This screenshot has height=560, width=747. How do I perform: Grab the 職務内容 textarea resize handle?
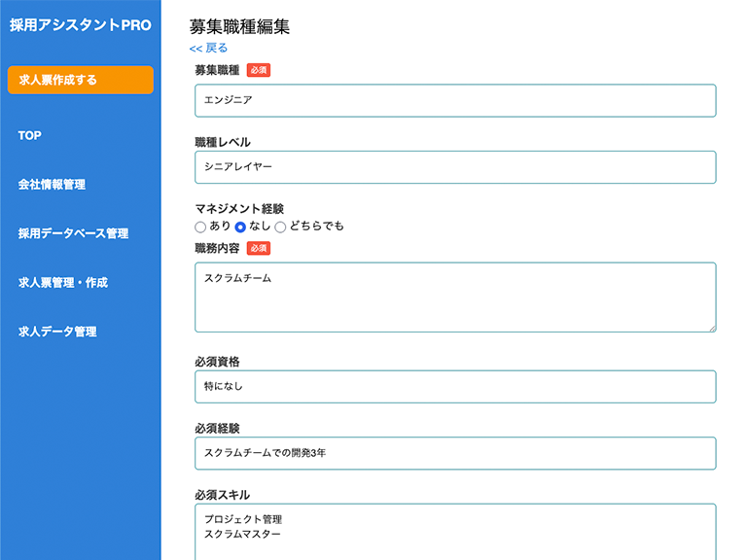click(x=712, y=328)
